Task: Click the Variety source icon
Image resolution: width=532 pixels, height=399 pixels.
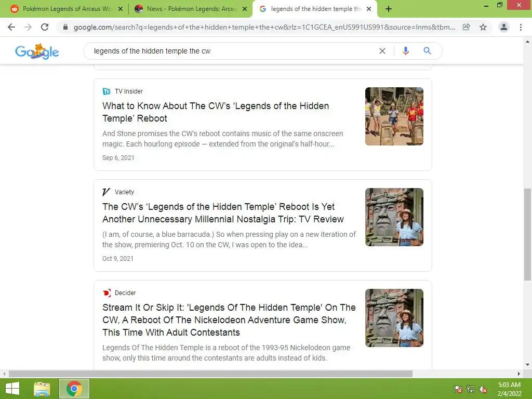Action: click(106, 192)
